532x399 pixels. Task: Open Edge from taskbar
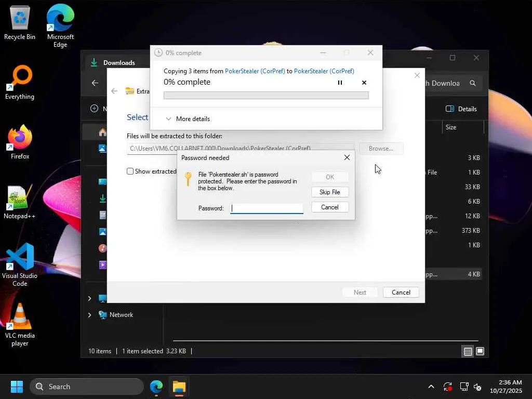156,387
